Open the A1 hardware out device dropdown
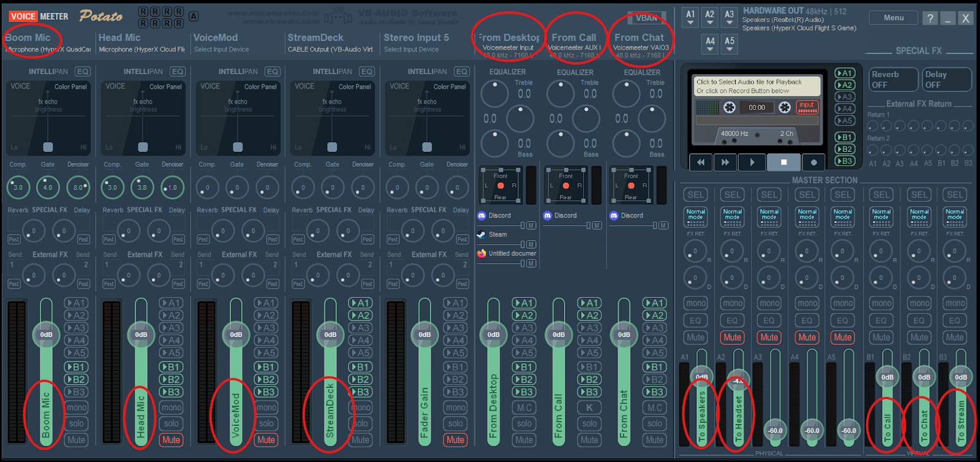Image resolution: width=980 pixels, height=462 pixels. click(x=690, y=17)
